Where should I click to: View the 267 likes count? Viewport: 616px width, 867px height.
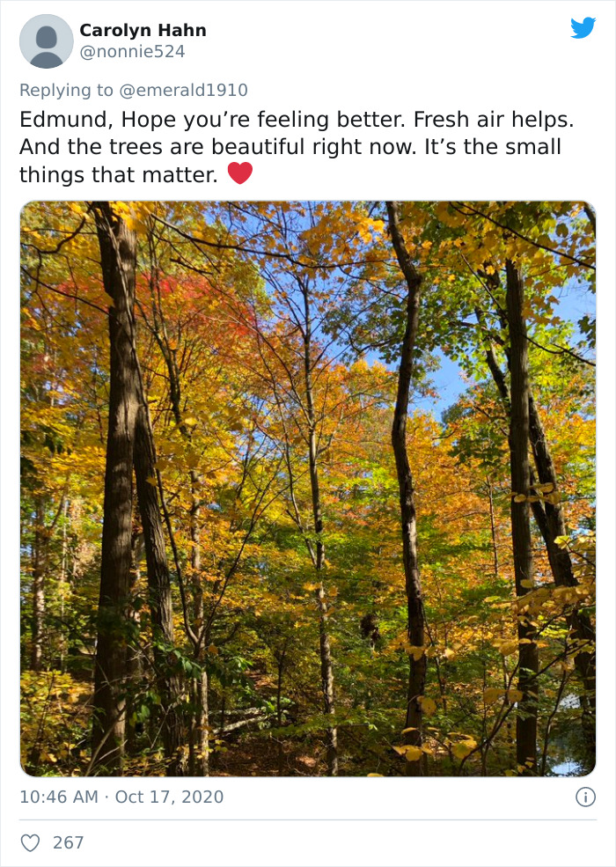click(68, 842)
